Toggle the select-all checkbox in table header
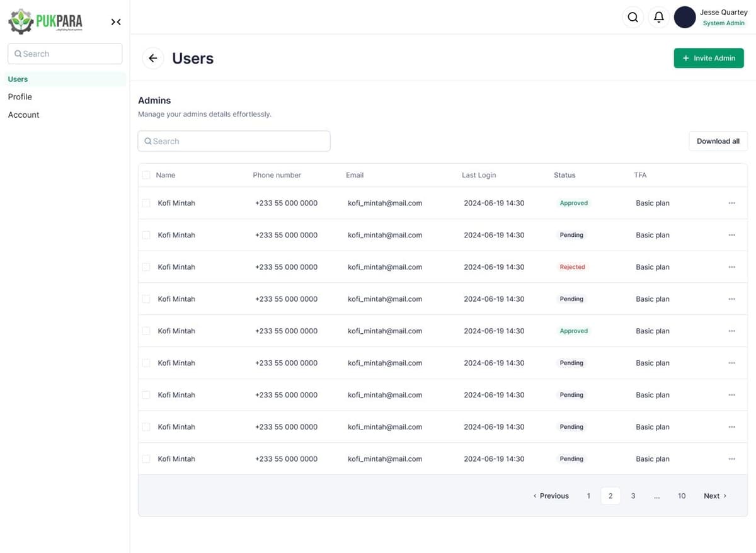The height and width of the screenshot is (553, 756). click(146, 175)
